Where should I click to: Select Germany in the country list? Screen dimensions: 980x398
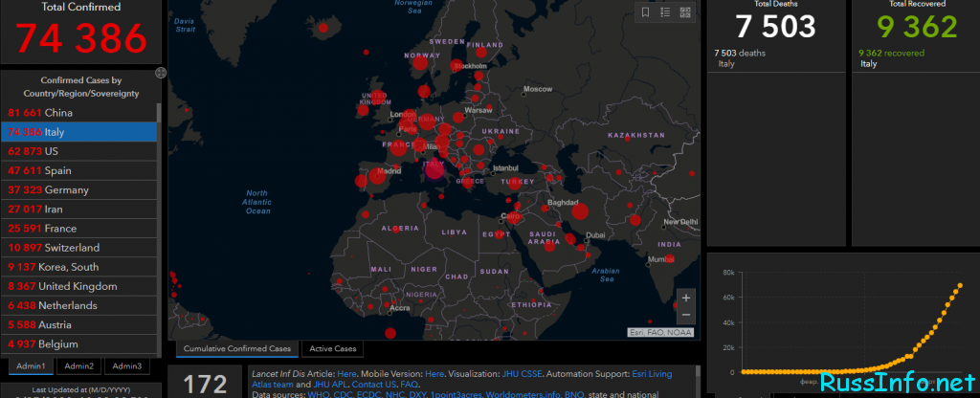pos(78,190)
